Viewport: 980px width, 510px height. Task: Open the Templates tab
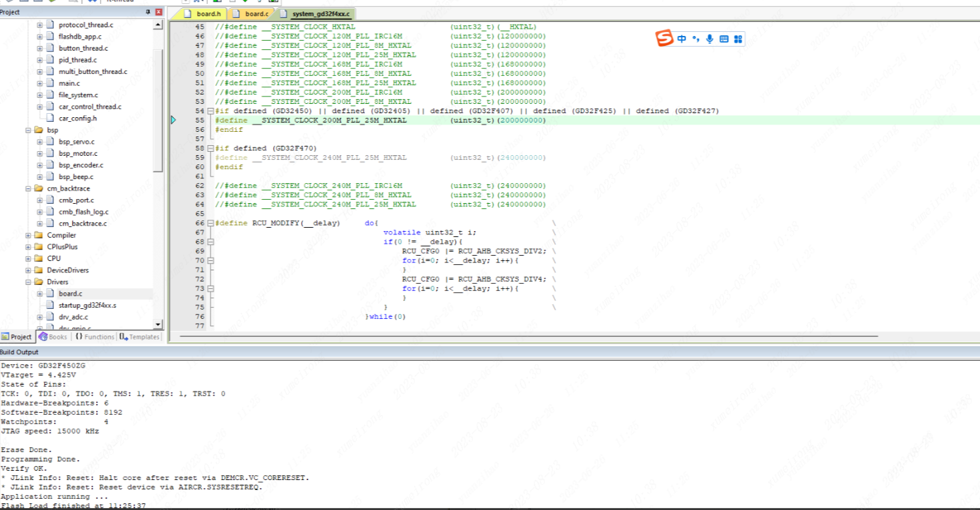coord(140,337)
